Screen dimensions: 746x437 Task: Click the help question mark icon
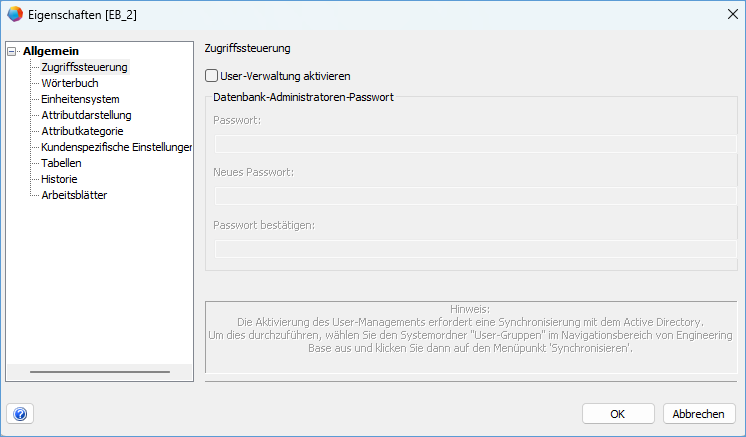click(20, 413)
